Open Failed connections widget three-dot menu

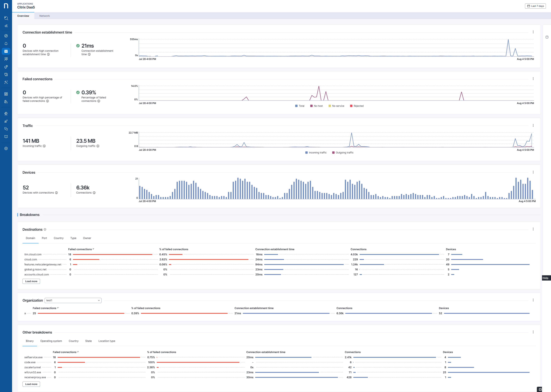533,79
